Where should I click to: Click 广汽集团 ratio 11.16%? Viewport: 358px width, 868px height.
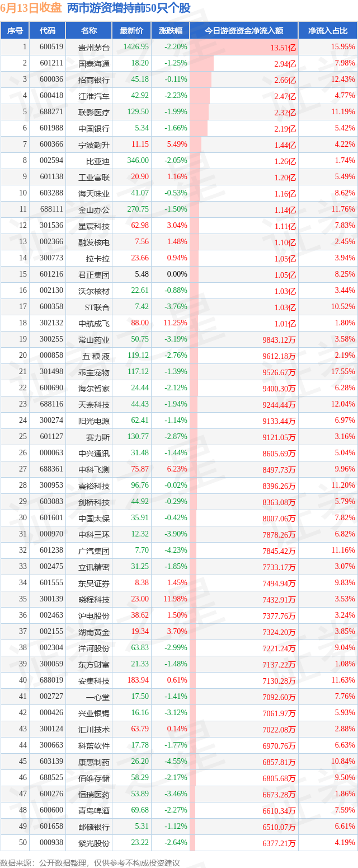click(344, 550)
